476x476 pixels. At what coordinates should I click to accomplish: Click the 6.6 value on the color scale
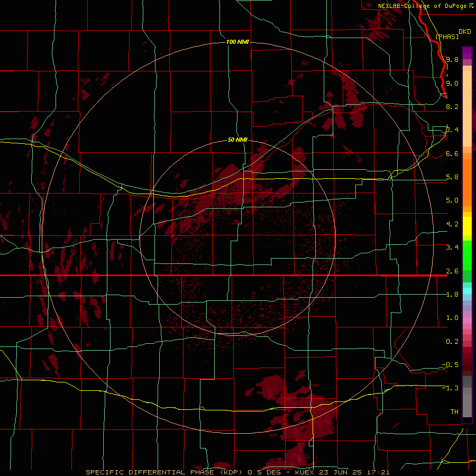coord(452,153)
